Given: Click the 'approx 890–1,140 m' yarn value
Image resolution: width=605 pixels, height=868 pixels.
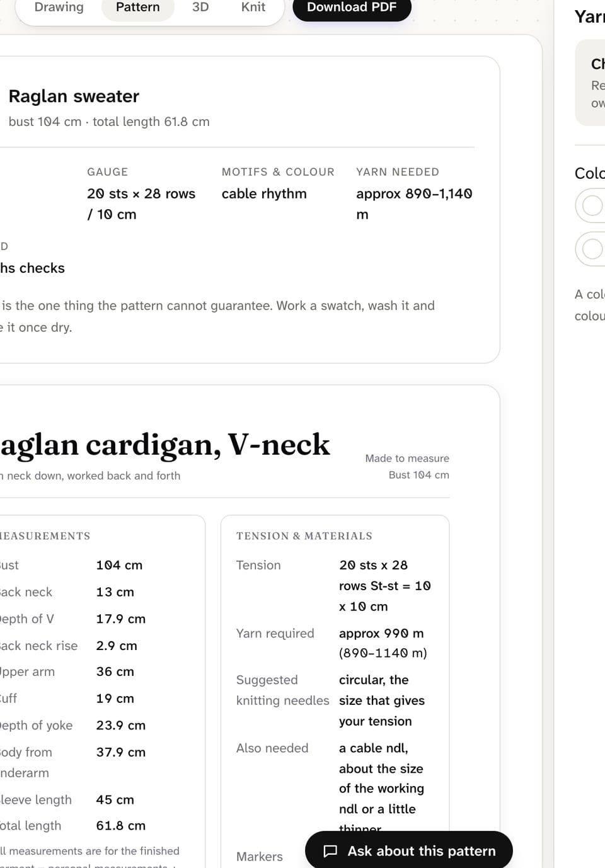Looking at the screenshot, I should point(414,204).
